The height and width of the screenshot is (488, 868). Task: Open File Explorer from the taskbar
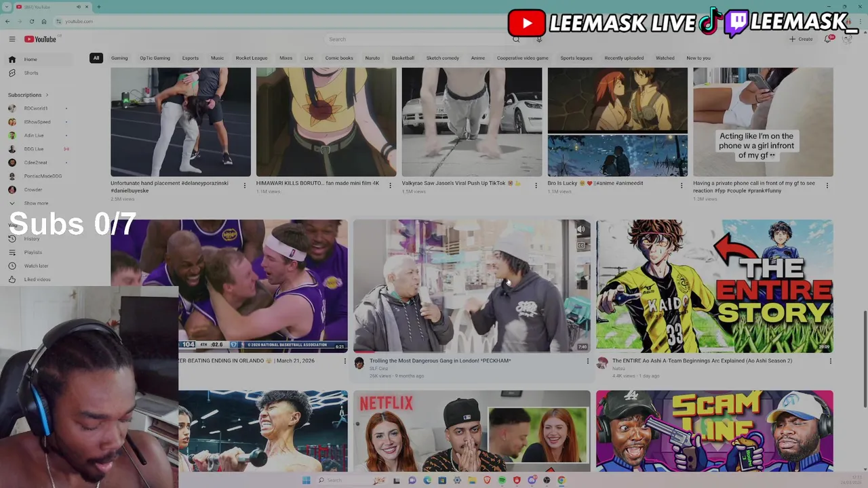pos(472,481)
